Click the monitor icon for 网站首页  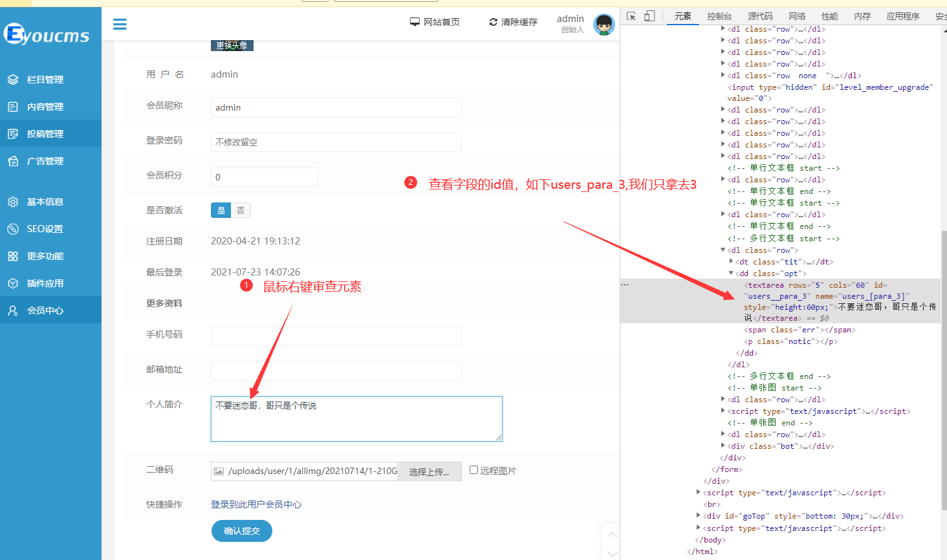415,22
